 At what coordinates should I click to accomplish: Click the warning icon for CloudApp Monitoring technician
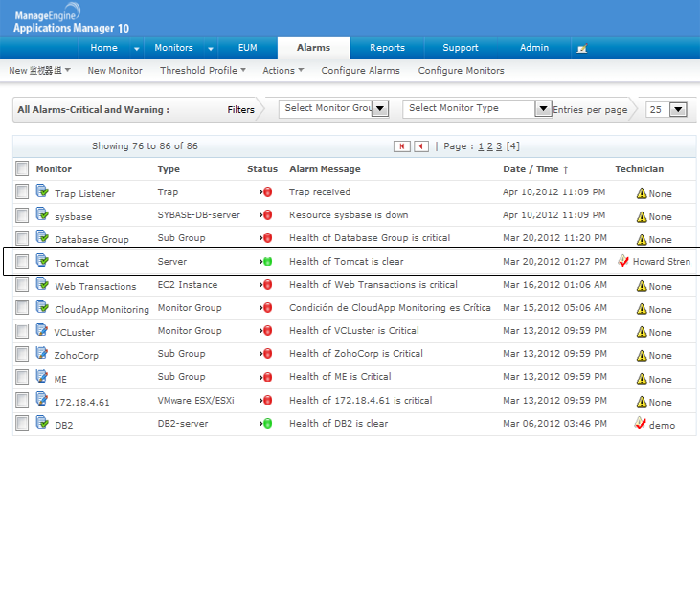(x=642, y=309)
